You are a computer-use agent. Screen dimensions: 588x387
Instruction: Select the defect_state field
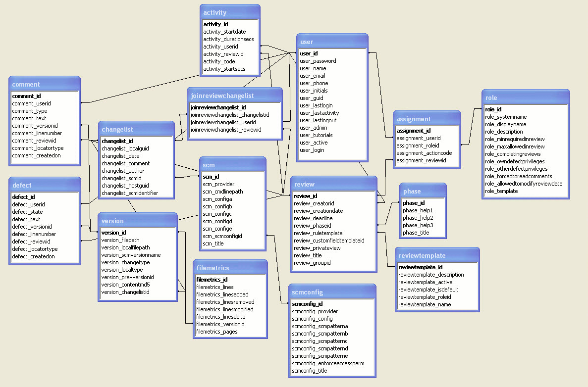(27, 212)
